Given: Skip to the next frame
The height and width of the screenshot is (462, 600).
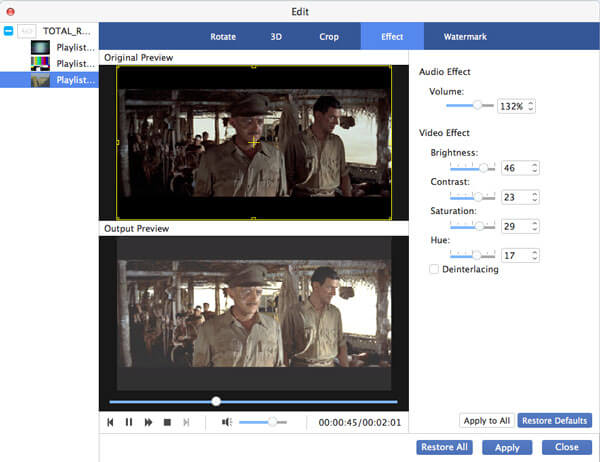Looking at the screenshot, I should 186,422.
